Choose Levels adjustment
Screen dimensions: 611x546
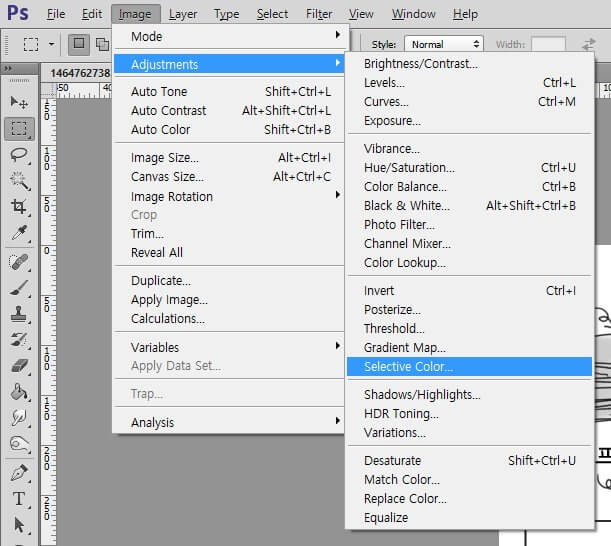pyautogui.click(x=469, y=83)
